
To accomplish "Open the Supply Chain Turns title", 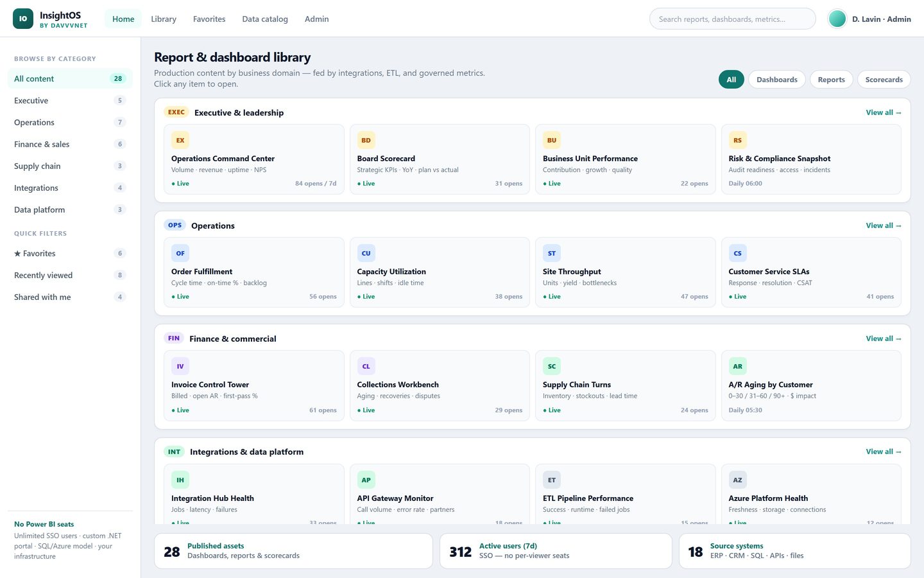I will pos(577,385).
